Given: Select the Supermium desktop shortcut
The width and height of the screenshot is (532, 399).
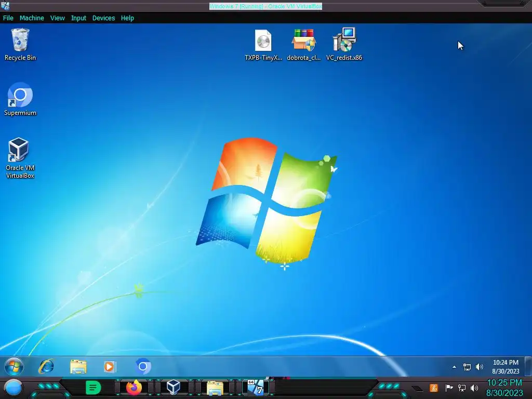Looking at the screenshot, I should click(20, 99).
